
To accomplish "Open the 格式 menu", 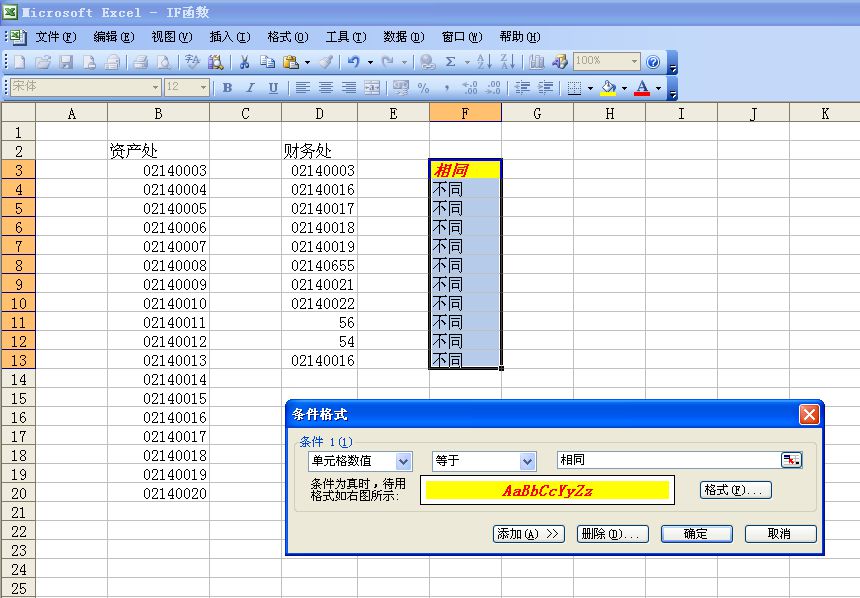I will point(286,36).
